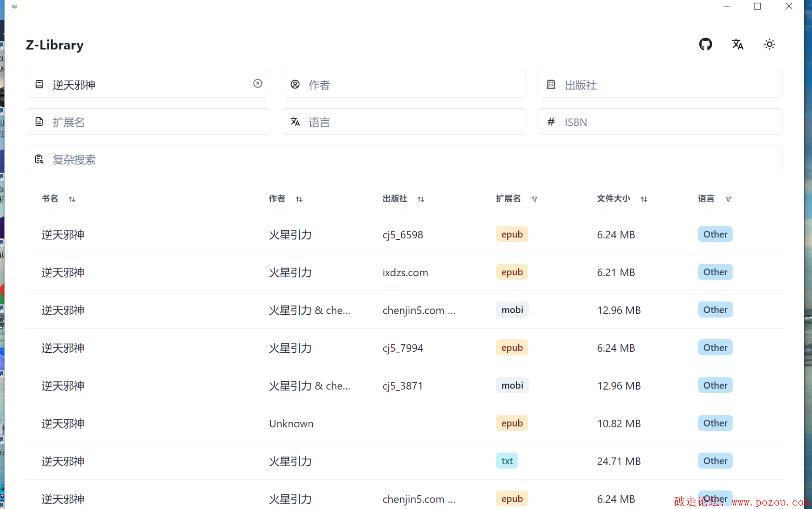
Task: Select the row with author Unknown
Action: pyautogui.click(x=404, y=423)
